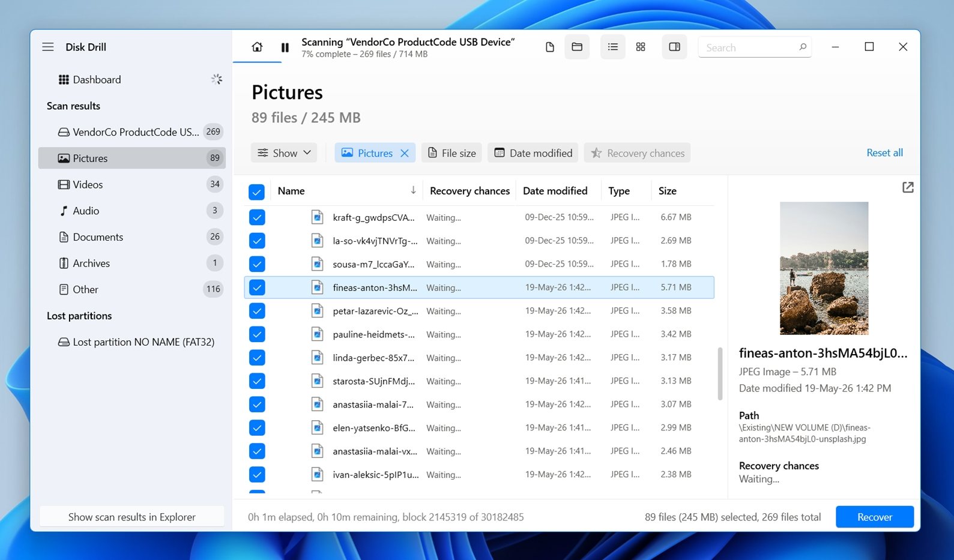Screen dimensions: 954x560
Task: Click the file icon of elen-yatsenko-BfG
Action: (317, 428)
